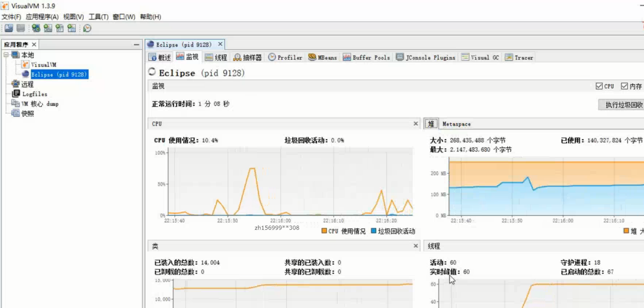Screen dimensions: 644x308
Task: Close the 应用程序 panel tab
Action: (x=34, y=45)
